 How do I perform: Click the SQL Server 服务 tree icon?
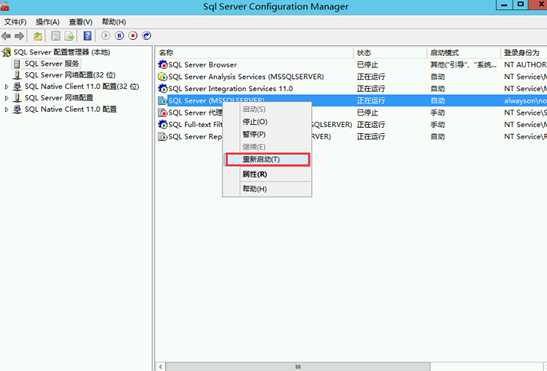pos(17,64)
